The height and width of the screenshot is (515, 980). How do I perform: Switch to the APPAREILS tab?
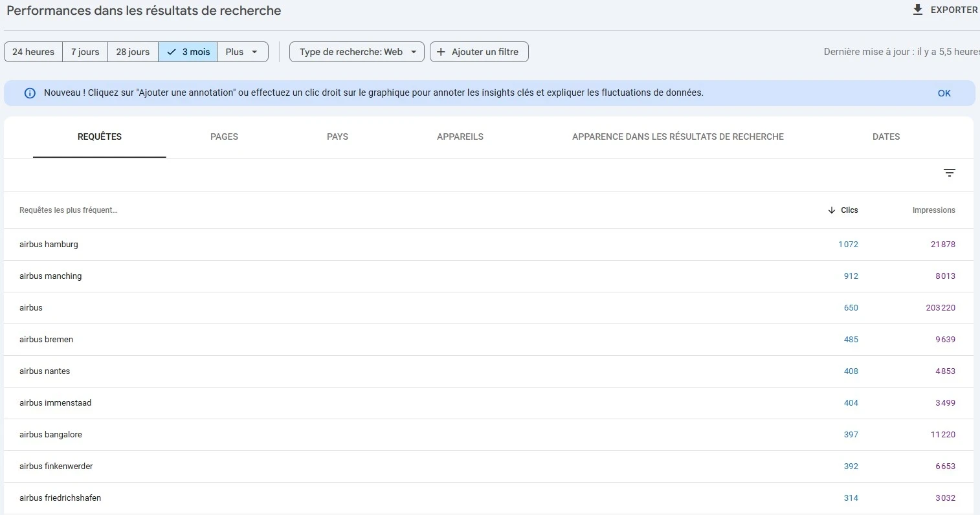pos(460,137)
